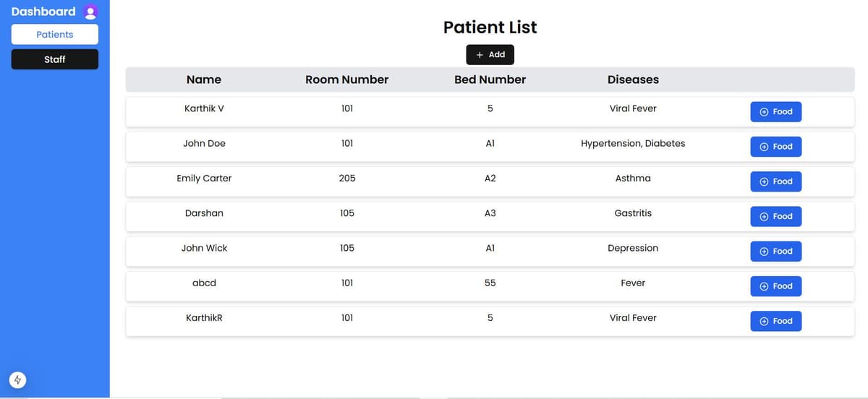The width and height of the screenshot is (868, 399).
Task: Click the lightning bolt icon at bottom left
Action: (19, 379)
